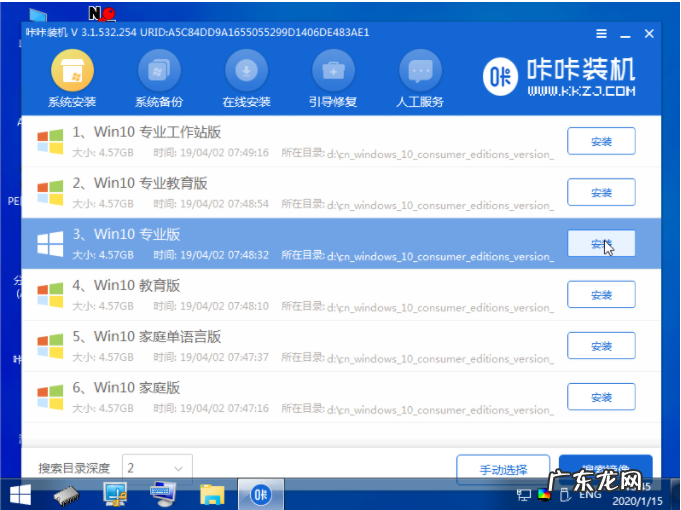Open the network computer taskbar icon
The image size is (681, 510).
pyautogui.click(x=115, y=494)
